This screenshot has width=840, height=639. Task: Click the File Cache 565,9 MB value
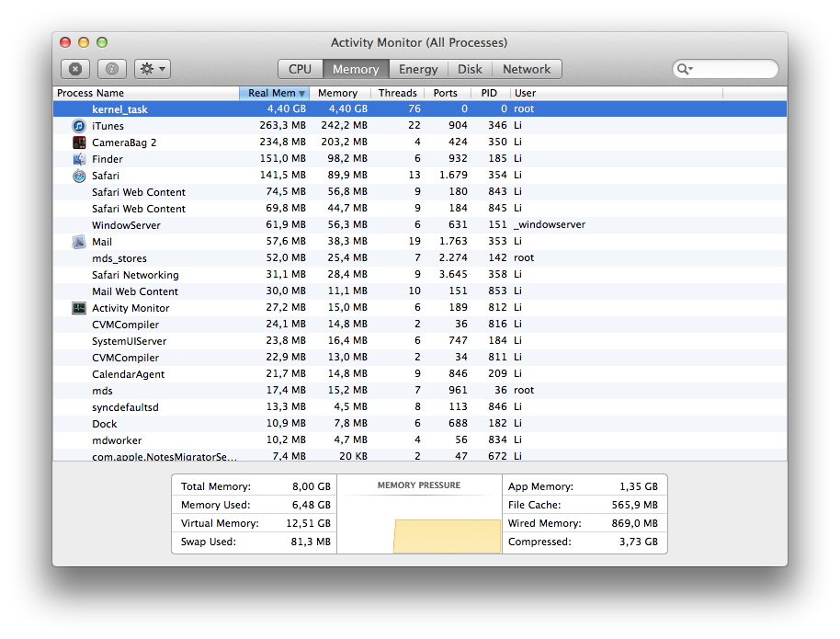point(635,505)
